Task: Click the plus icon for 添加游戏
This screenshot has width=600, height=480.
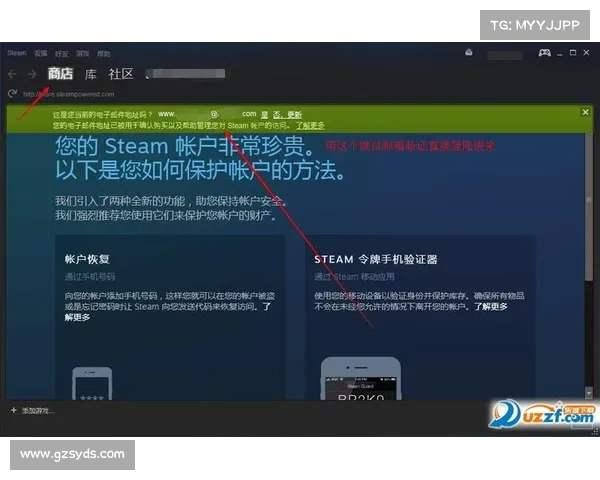Action: (x=14, y=410)
